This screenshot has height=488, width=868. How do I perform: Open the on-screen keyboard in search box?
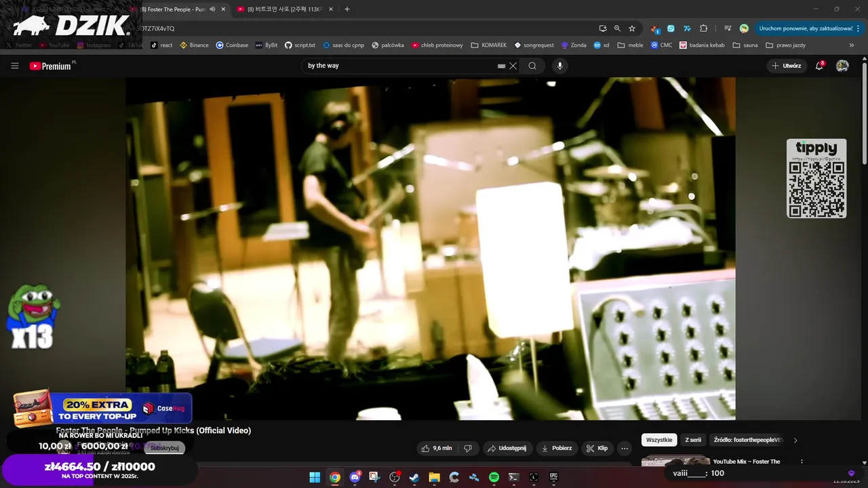(501, 66)
